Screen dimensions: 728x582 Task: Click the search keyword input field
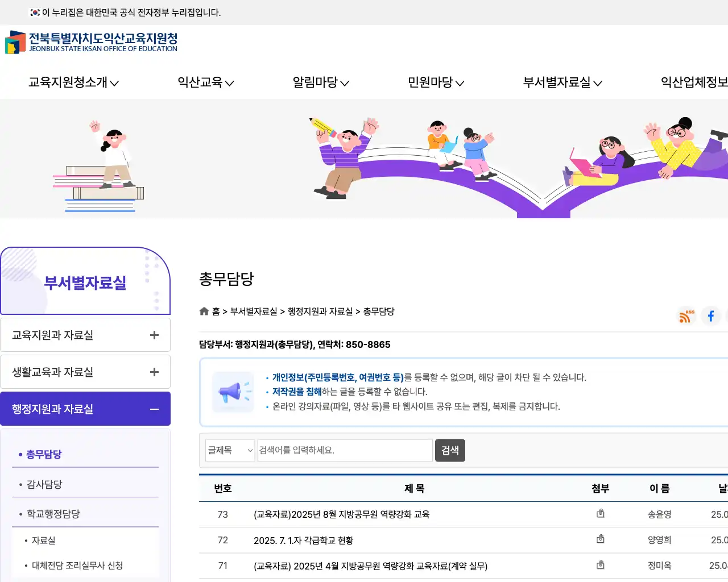(x=344, y=450)
